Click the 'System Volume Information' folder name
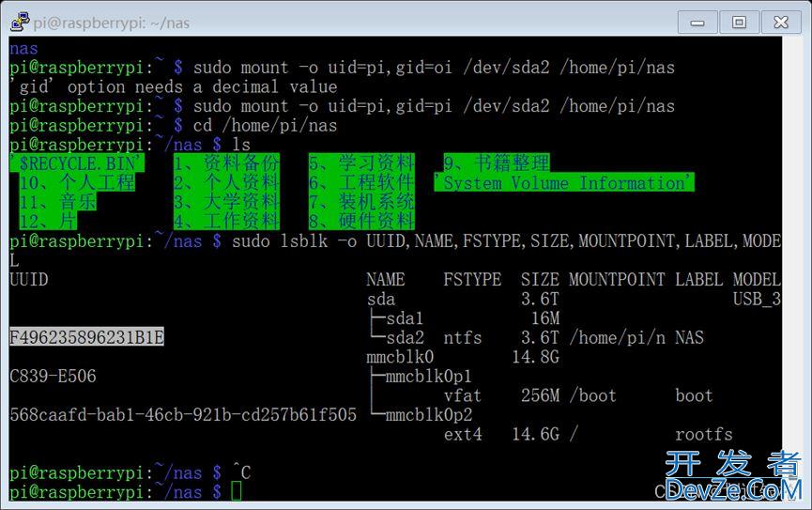 pyautogui.click(x=564, y=182)
